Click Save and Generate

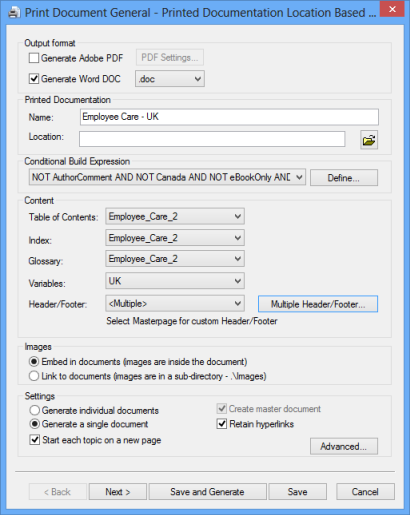(x=207, y=492)
